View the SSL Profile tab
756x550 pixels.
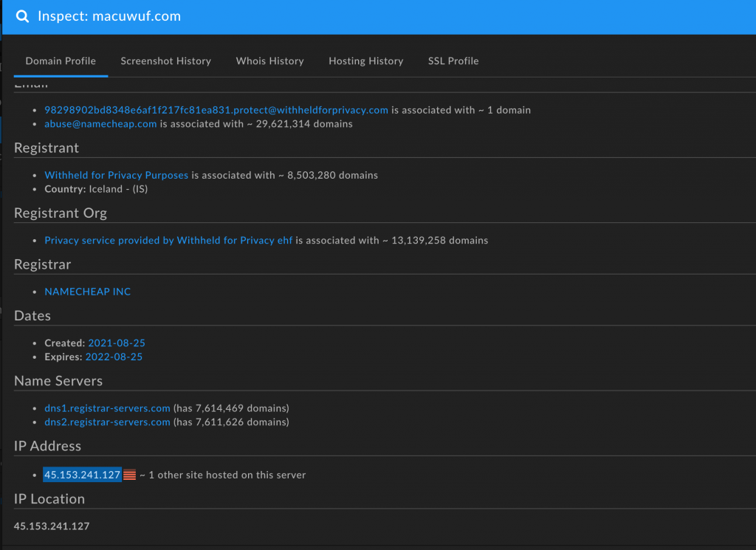pyautogui.click(x=453, y=61)
